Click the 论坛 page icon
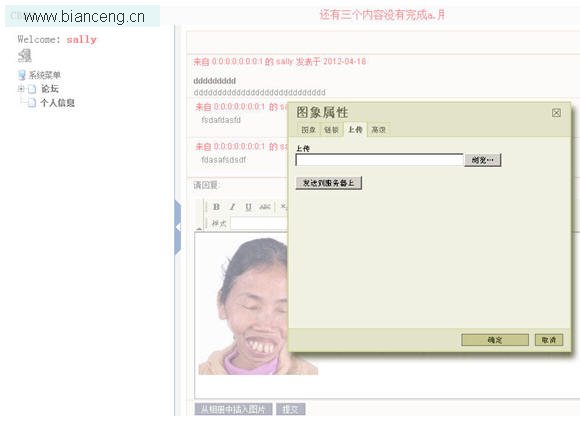This screenshot has width=580, height=421. click(32, 89)
